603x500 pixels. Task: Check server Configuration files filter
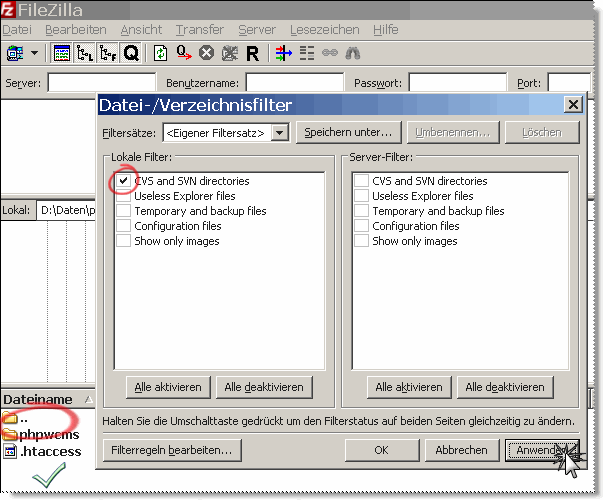click(361, 226)
